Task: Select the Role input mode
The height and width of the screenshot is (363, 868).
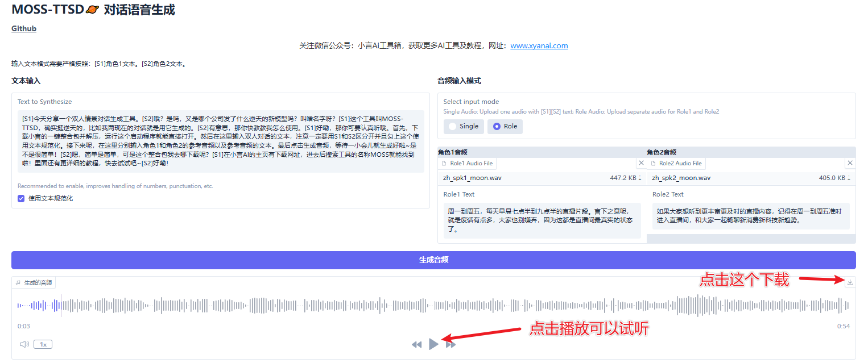Action: (x=505, y=126)
